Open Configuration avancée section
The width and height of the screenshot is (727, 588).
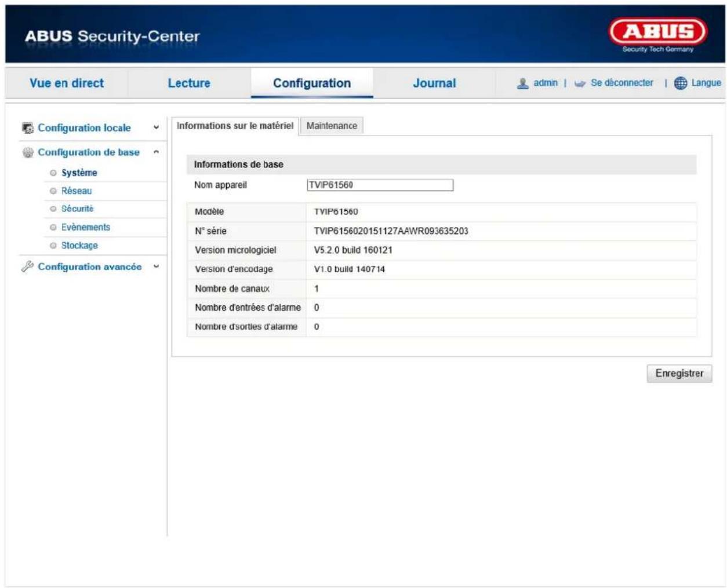click(90, 266)
